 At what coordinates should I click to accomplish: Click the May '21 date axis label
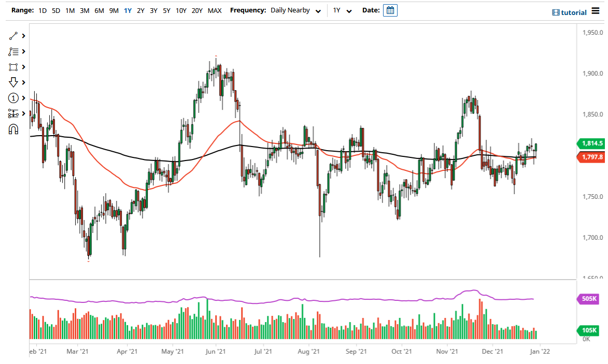[173, 352]
